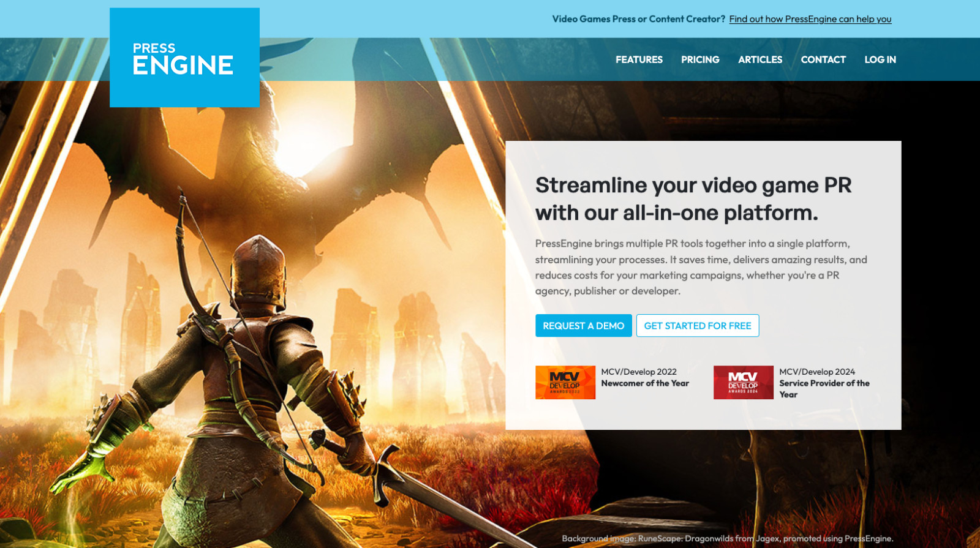Viewport: 980px width, 548px height.
Task: Open the Features page from navigation
Action: point(639,59)
